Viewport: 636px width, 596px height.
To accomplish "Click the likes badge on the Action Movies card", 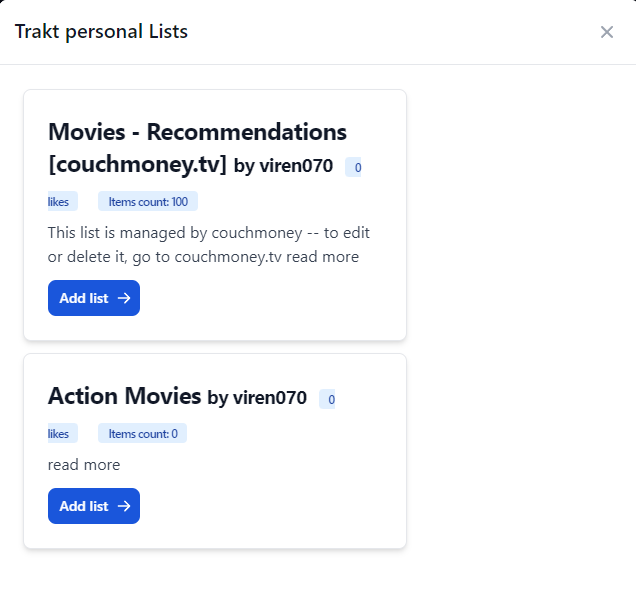I will coord(62,433).
